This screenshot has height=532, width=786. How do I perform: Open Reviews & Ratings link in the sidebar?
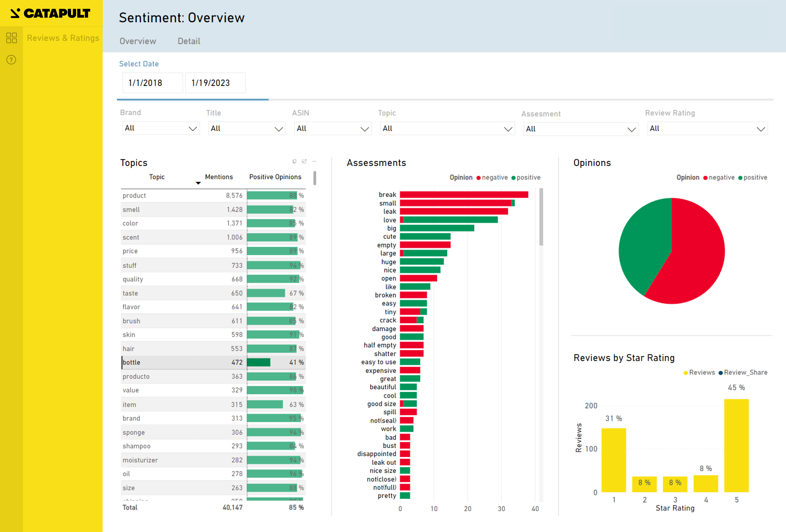(63, 38)
